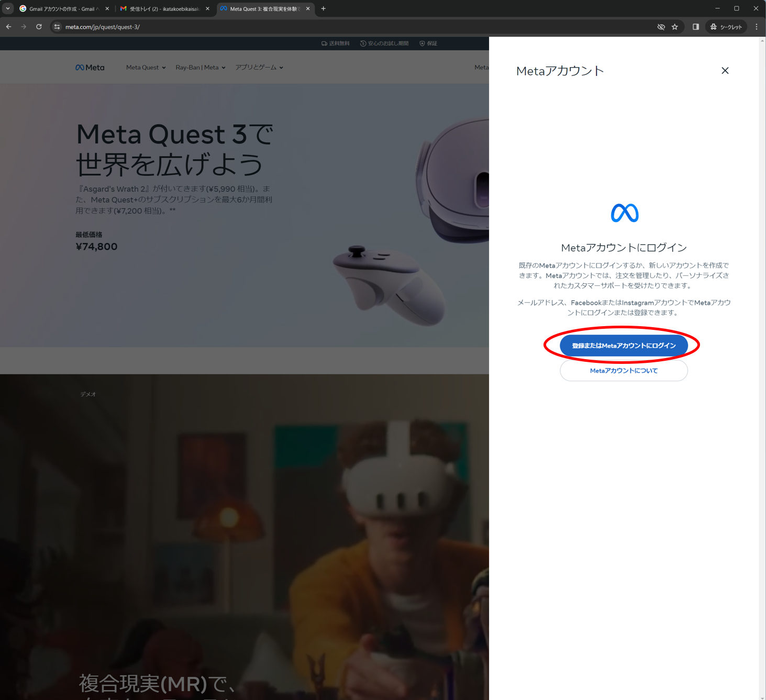The image size is (766, 700).
Task: Bookmark this page with star icon
Action: pyautogui.click(x=675, y=27)
